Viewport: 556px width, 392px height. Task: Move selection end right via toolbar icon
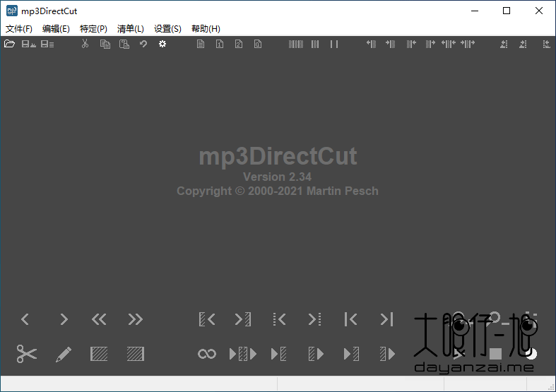[x=430, y=44]
